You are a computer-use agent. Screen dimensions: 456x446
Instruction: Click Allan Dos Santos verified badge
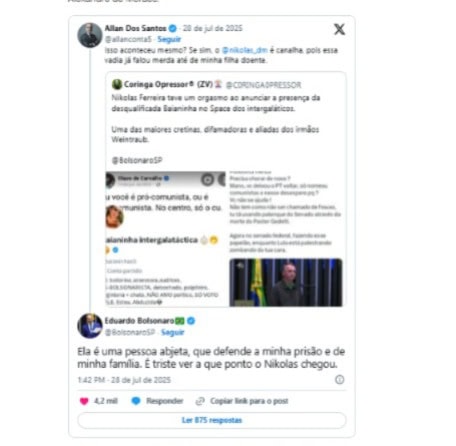(173, 28)
